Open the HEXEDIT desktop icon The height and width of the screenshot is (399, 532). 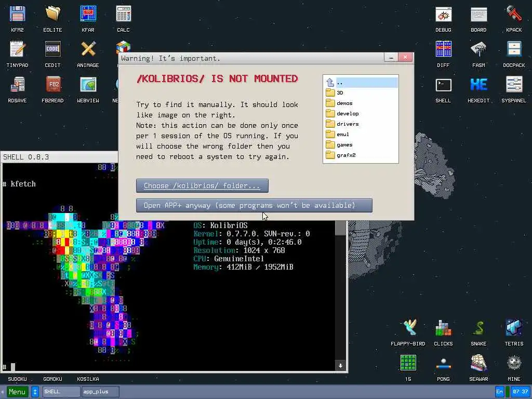pos(478,85)
